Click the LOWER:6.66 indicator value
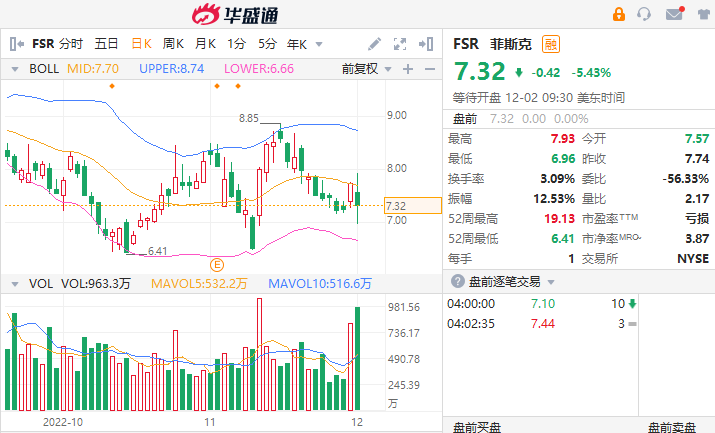 259,69
